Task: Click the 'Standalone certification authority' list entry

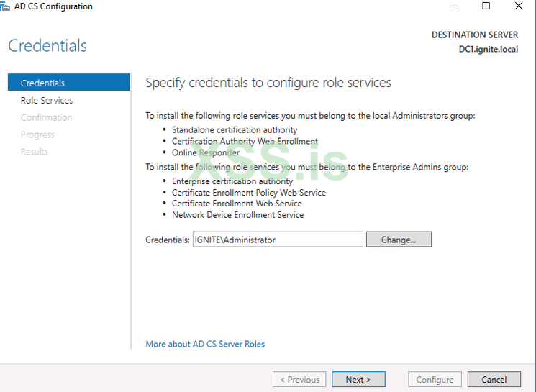Action: (x=235, y=129)
